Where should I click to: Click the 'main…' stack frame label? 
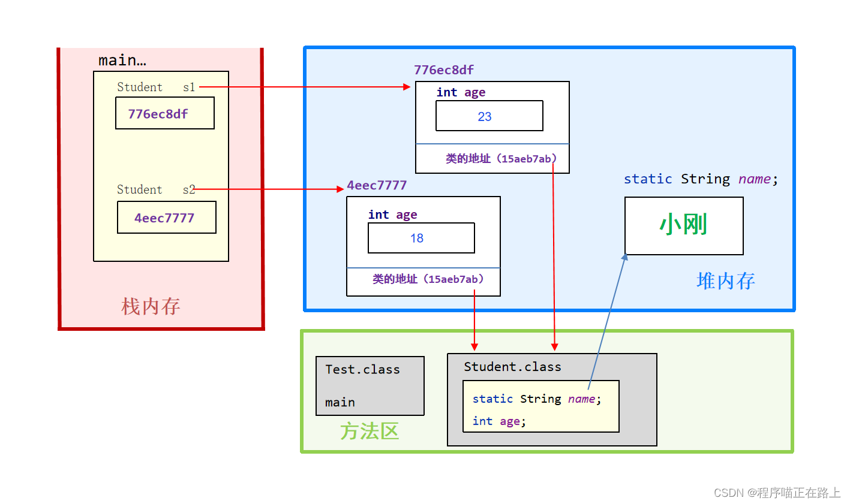point(122,61)
